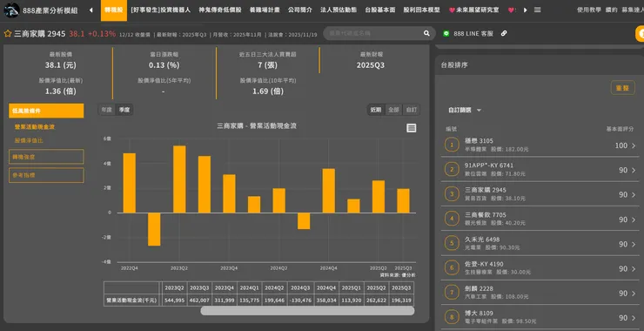
Task: Open the 續約 link
Action: (x=611, y=10)
